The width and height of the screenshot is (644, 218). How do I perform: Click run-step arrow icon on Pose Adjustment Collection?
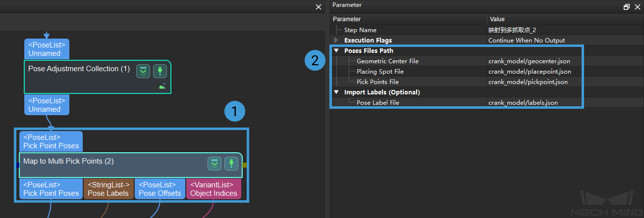160,71
